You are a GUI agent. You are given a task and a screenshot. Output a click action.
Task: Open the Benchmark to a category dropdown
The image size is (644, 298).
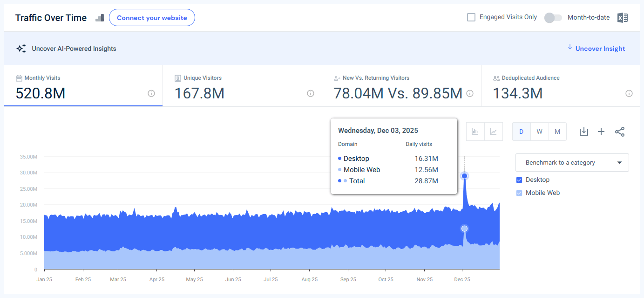pos(572,162)
